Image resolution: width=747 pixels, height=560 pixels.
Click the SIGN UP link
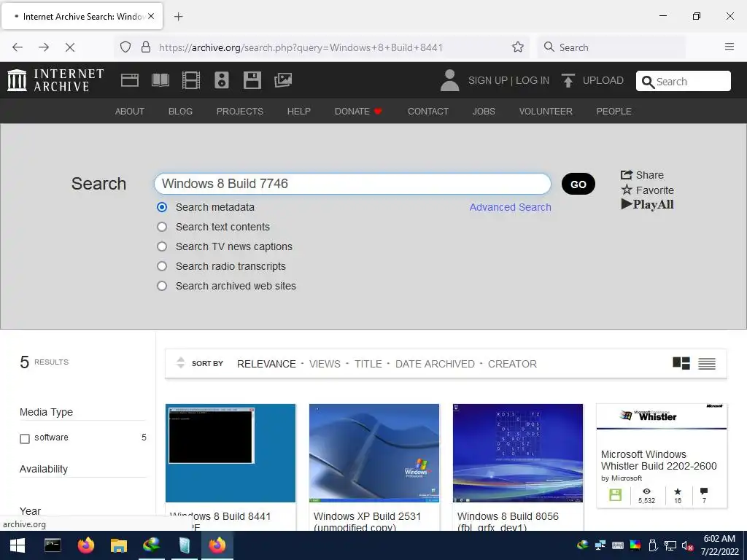click(x=487, y=80)
